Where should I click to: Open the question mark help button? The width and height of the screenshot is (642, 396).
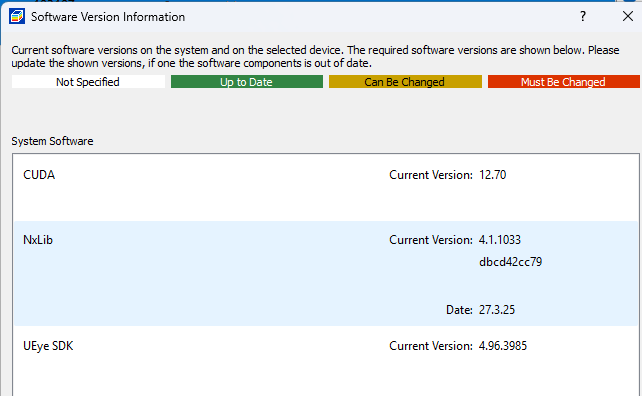click(583, 16)
